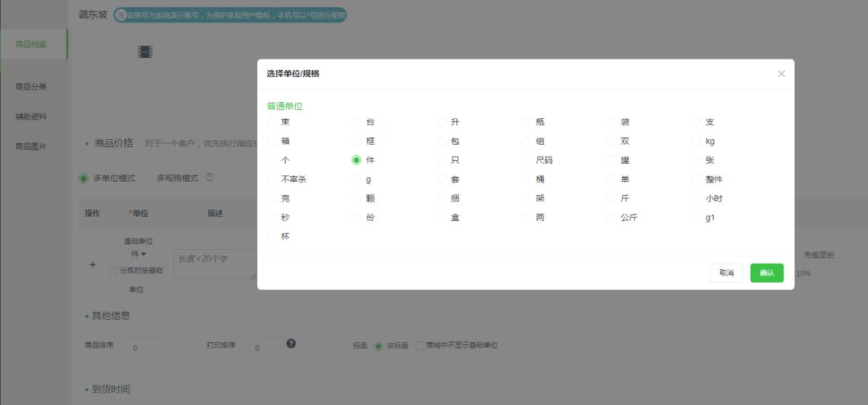Choose the 不宰杀 unit option
Viewport: 868px width, 405px height.
tap(272, 179)
